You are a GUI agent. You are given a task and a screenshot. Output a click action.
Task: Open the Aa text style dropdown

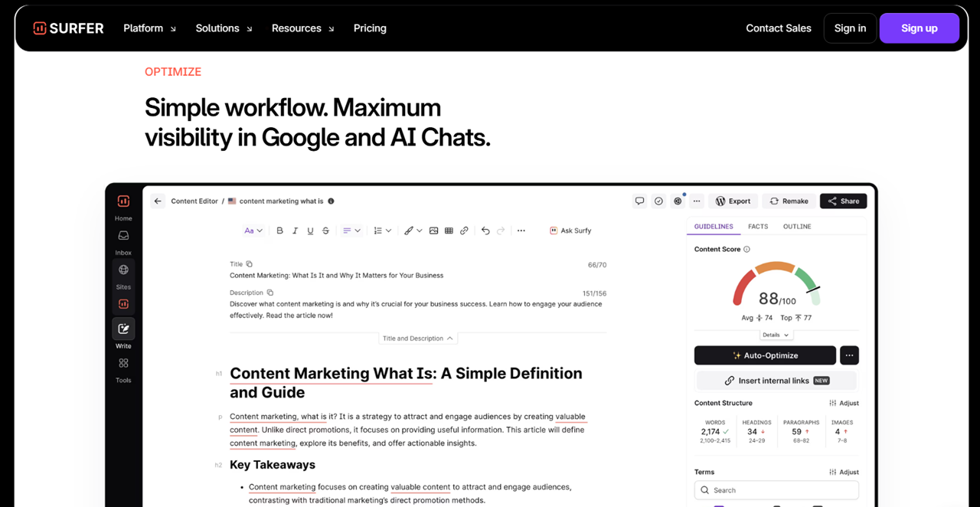pyautogui.click(x=253, y=231)
